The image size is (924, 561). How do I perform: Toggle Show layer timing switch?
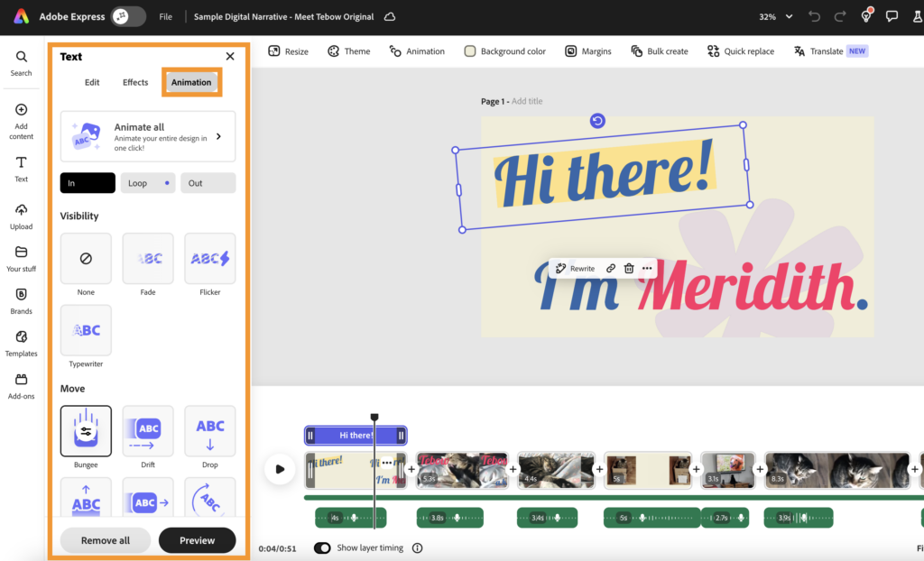pos(322,547)
